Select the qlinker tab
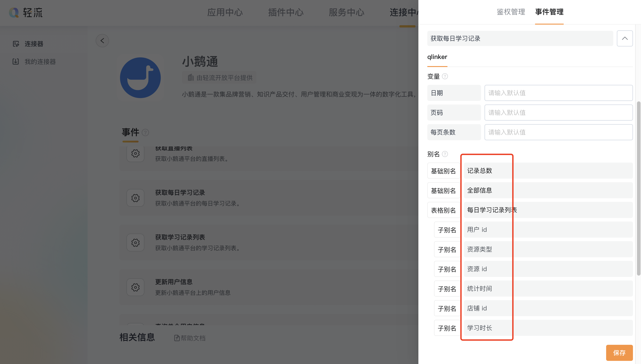The height and width of the screenshot is (364, 641). (437, 57)
